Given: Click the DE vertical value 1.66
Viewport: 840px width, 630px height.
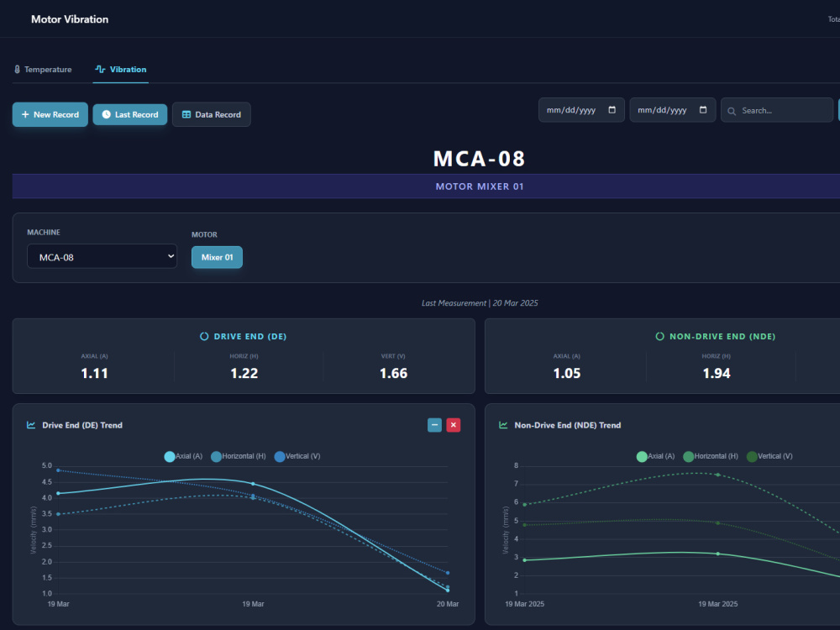Looking at the screenshot, I should coord(394,374).
